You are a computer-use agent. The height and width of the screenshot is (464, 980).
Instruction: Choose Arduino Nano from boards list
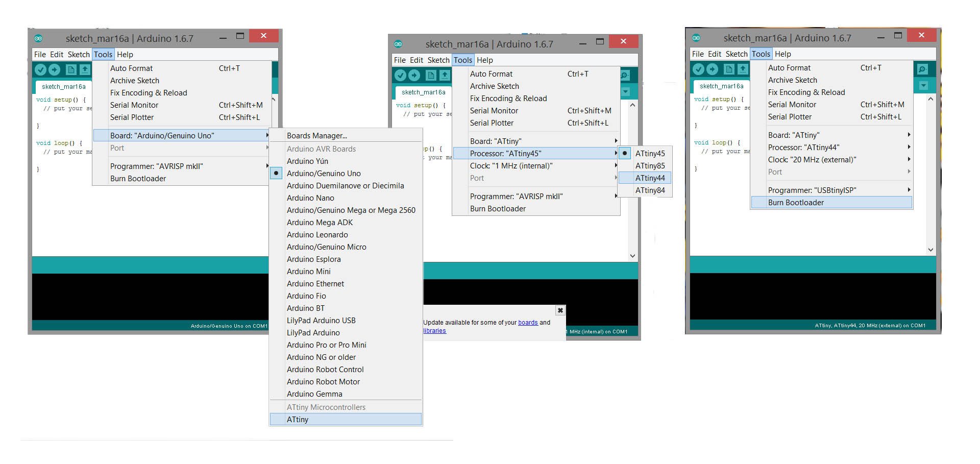click(x=346, y=198)
